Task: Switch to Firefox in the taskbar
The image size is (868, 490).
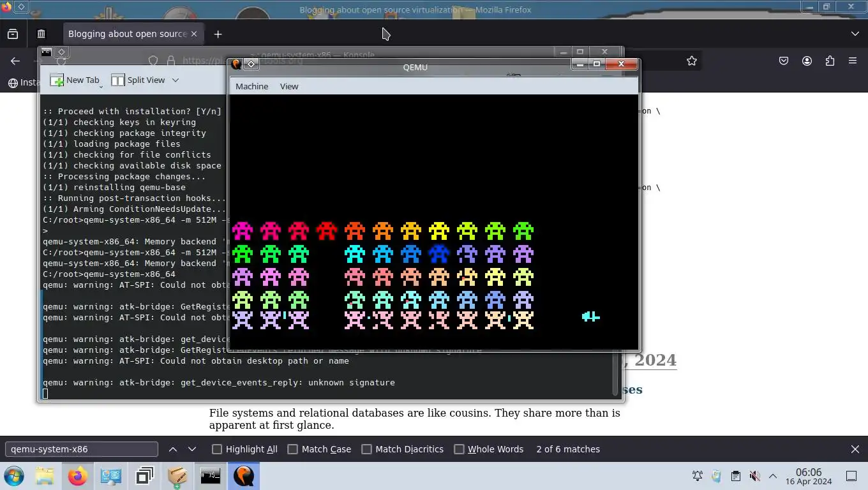Action: click(x=78, y=476)
